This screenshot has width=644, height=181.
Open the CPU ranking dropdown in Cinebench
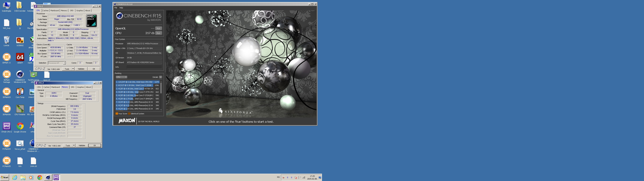click(121, 77)
